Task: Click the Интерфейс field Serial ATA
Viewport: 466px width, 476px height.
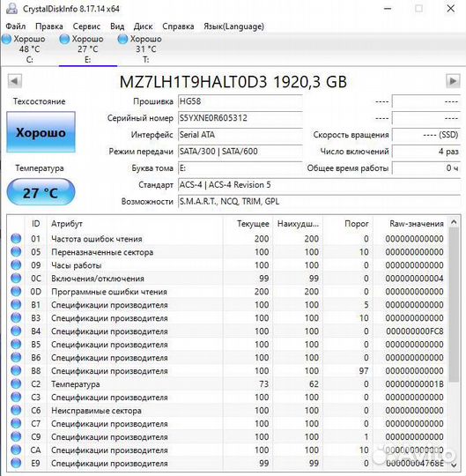Action: click(x=240, y=135)
